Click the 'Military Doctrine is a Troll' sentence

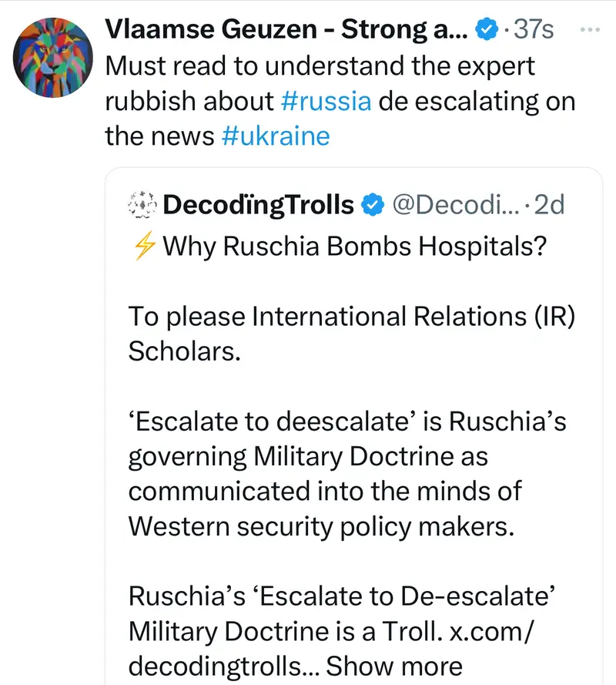(x=277, y=631)
